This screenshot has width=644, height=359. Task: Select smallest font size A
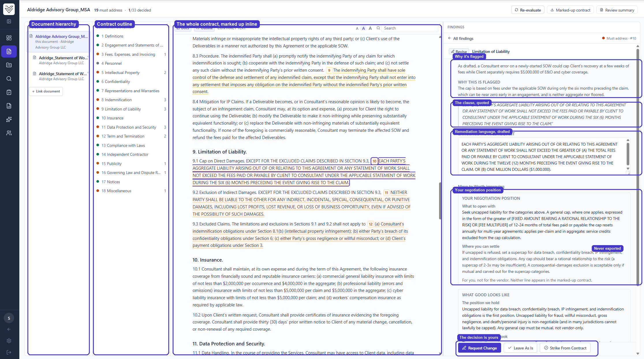click(x=357, y=28)
